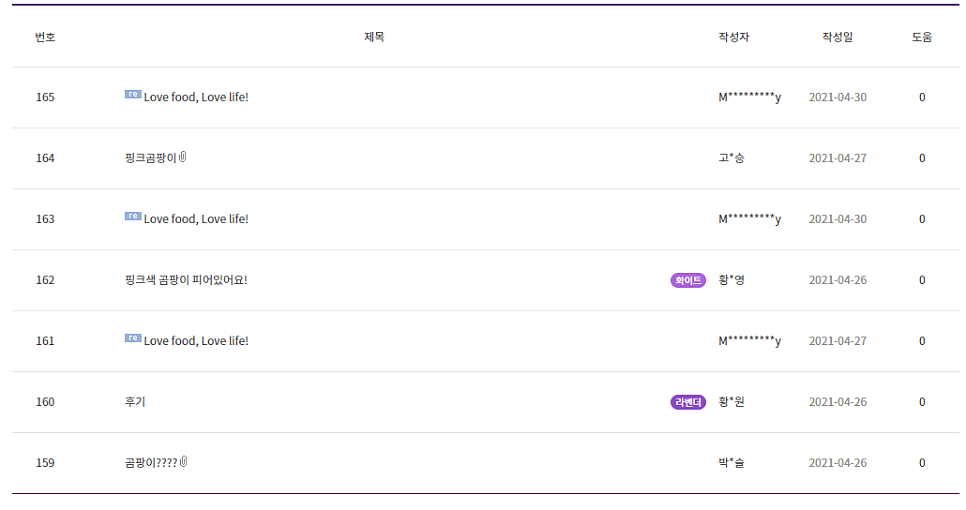The width and height of the screenshot is (966, 510).
Task: Click the 도움 column header
Action: (921, 37)
